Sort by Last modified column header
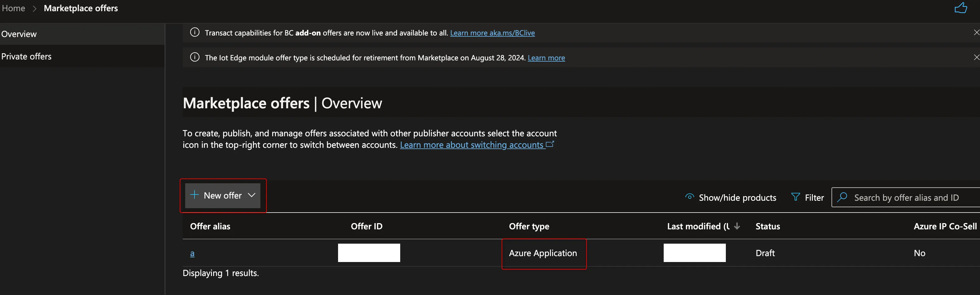The image size is (980, 295). pos(698,227)
